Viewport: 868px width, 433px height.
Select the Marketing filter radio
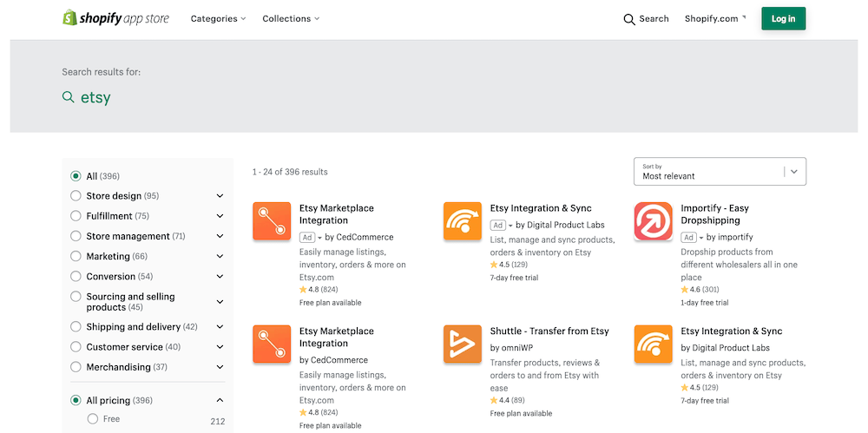point(76,256)
